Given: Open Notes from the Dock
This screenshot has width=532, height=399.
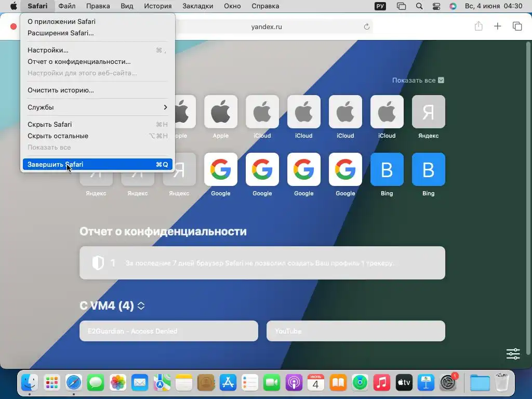Looking at the screenshot, I should coord(184,383).
